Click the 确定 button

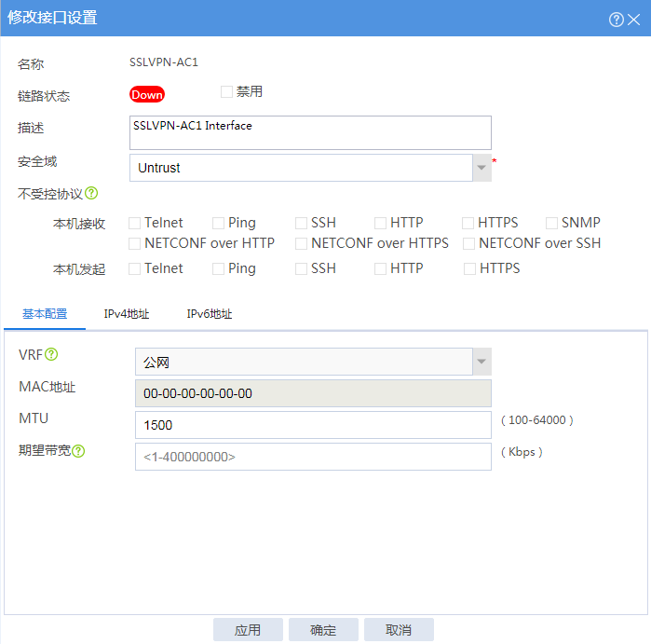coord(323,630)
